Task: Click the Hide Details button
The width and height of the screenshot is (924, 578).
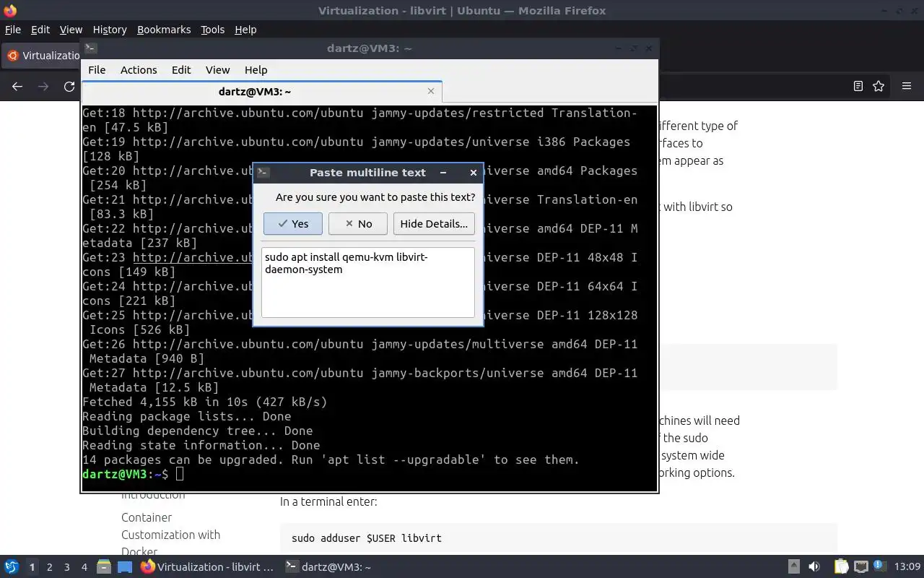Action: coord(434,224)
